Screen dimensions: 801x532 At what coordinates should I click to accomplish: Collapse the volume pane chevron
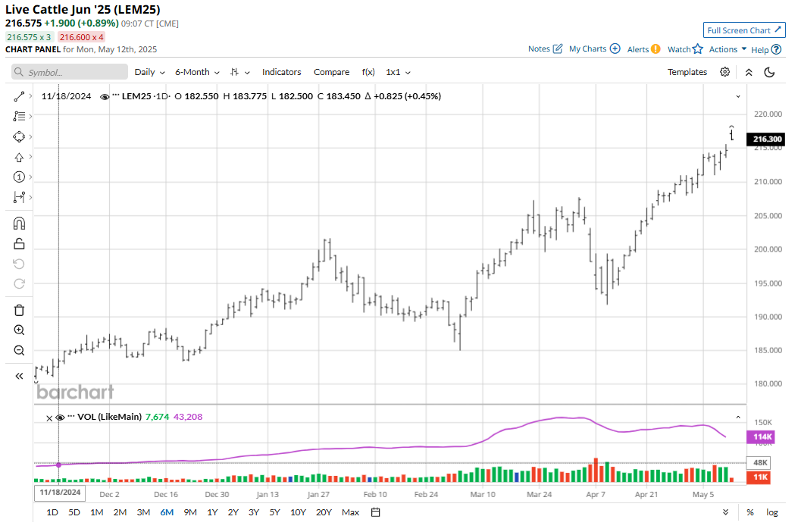pos(738,418)
